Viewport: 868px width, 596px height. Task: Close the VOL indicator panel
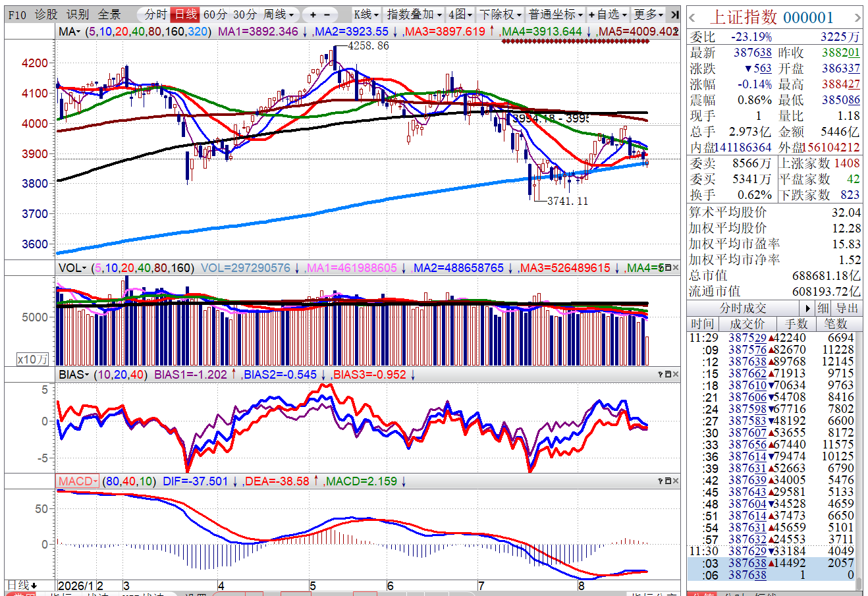click(x=676, y=267)
